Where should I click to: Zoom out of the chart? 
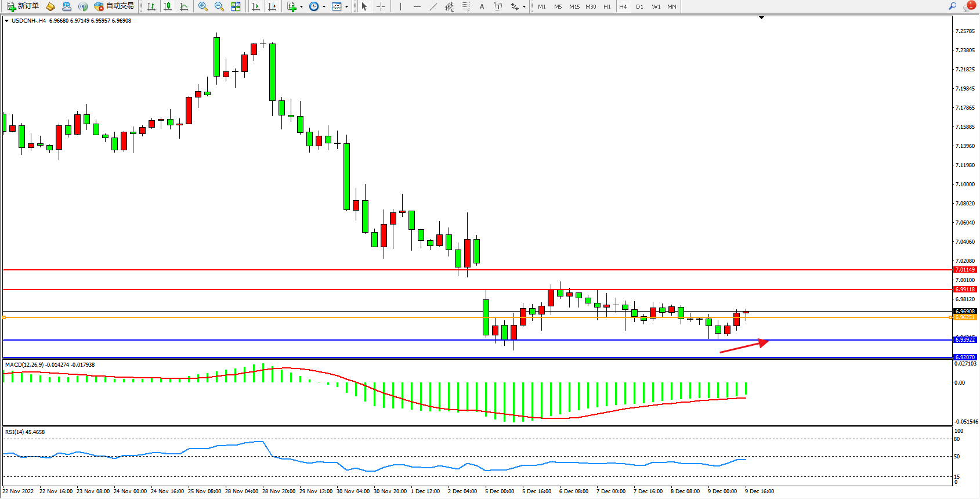[219, 6]
